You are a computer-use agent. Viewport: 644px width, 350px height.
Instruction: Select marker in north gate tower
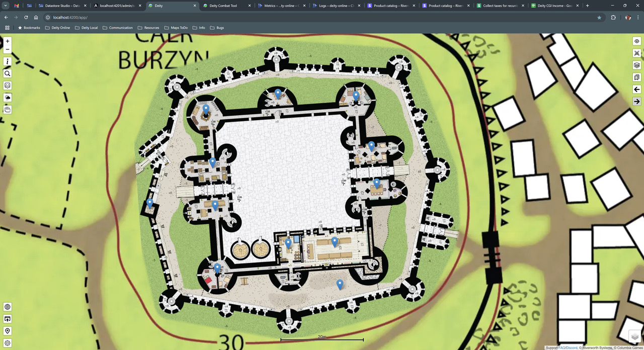278,94
